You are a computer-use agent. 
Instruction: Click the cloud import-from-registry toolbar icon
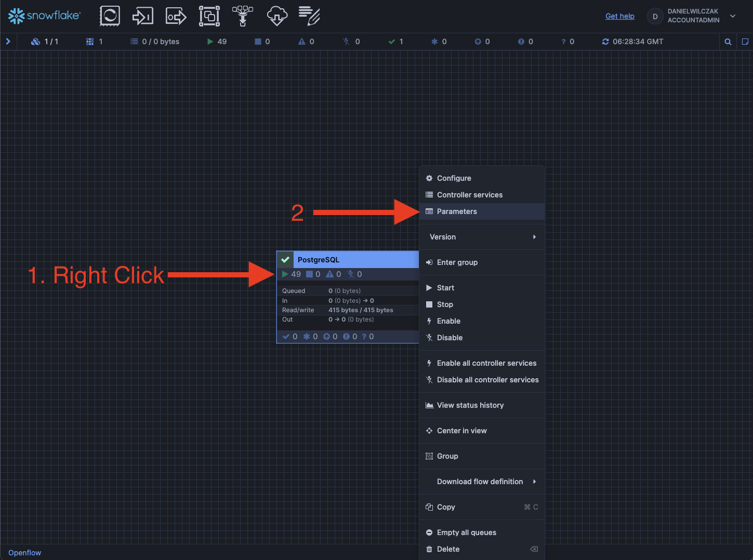[277, 16]
